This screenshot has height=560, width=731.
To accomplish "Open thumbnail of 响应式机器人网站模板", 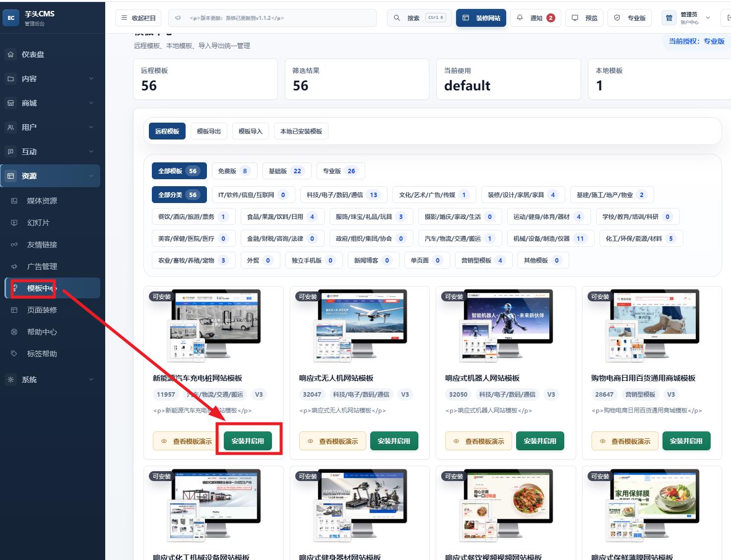I will point(506,326).
